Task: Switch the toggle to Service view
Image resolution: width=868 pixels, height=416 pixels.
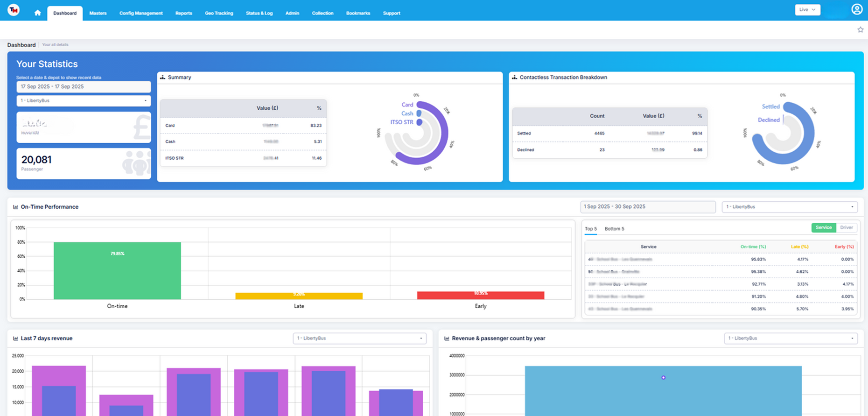Action: coord(823,228)
